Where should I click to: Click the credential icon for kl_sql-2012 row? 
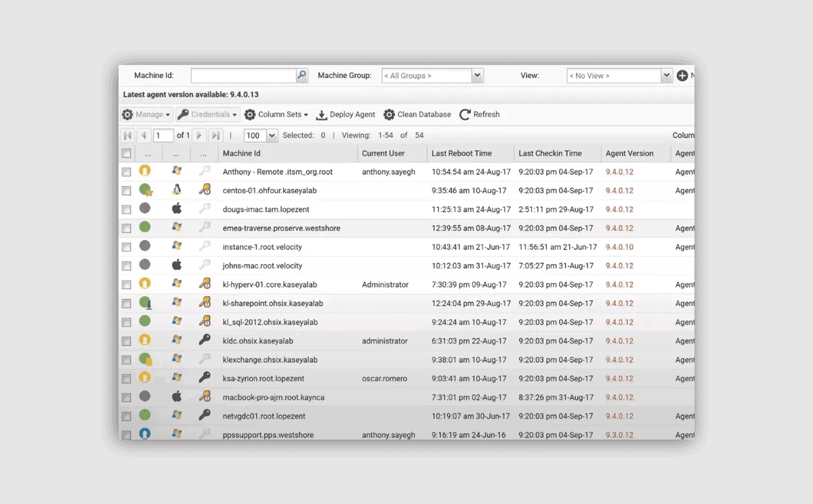point(205,321)
